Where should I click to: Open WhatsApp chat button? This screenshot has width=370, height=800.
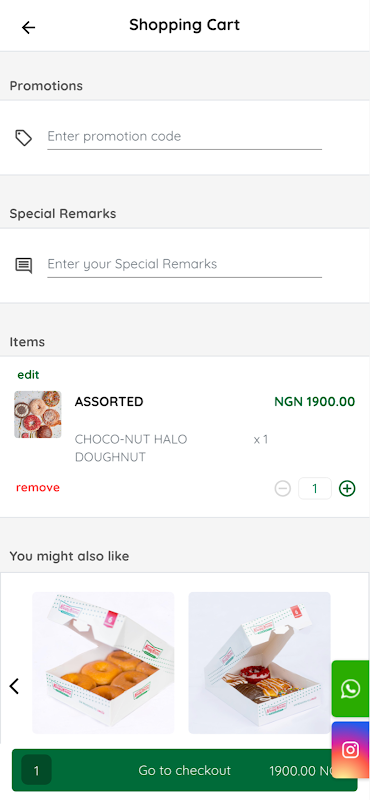click(351, 689)
